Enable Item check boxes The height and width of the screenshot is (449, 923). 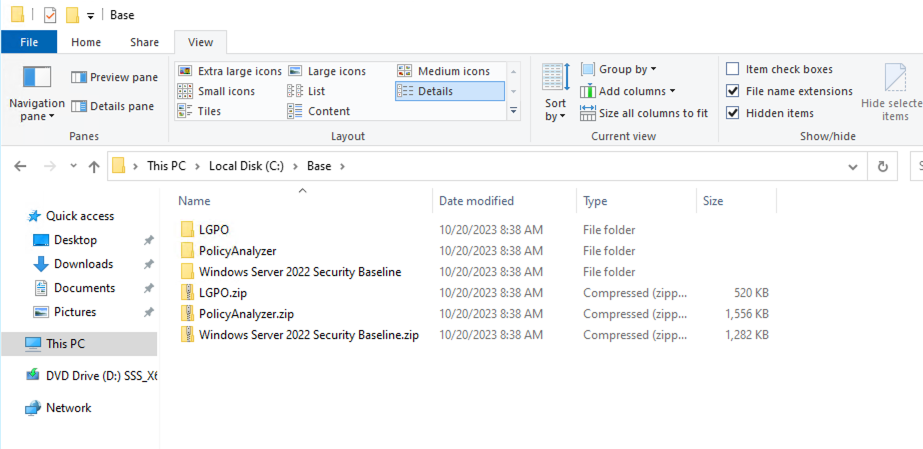coord(732,69)
